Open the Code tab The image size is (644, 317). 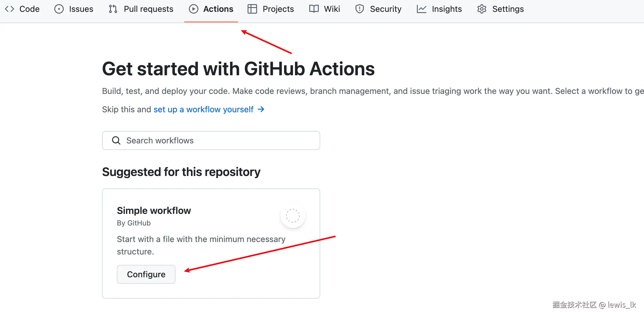(29, 9)
